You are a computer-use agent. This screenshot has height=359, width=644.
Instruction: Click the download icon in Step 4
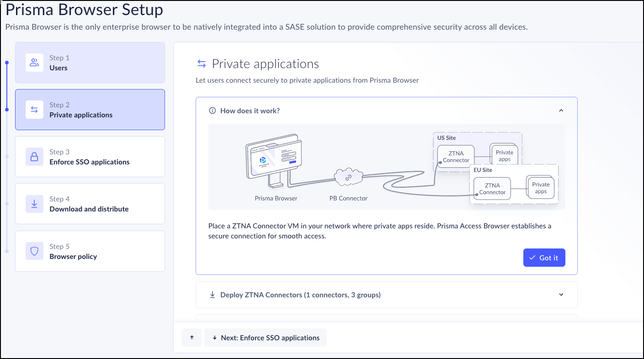click(x=34, y=204)
